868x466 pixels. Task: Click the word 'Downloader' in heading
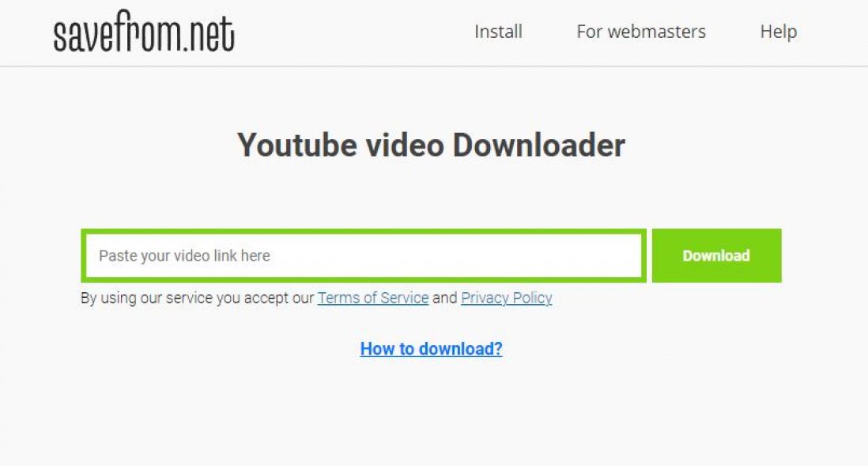pyautogui.click(x=538, y=145)
